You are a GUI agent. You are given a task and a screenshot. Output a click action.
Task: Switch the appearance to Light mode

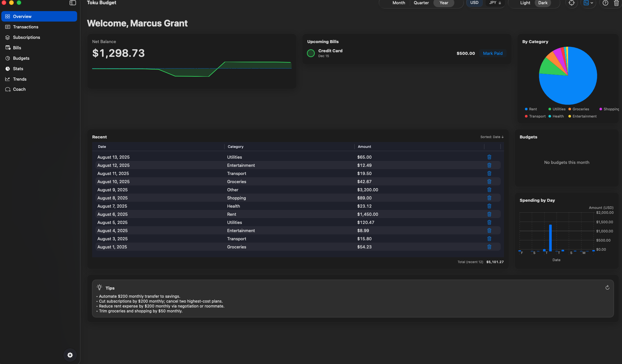pyautogui.click(x=525, y=3)
